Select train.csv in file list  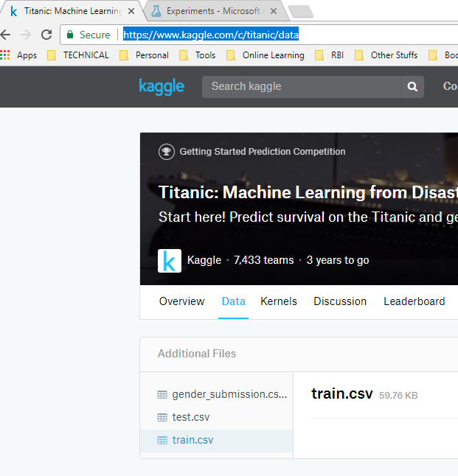click(x=192, y=440)
